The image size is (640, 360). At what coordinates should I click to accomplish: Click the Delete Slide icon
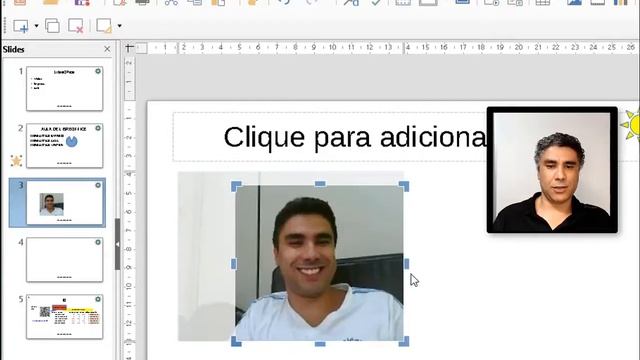coord(76,26)
